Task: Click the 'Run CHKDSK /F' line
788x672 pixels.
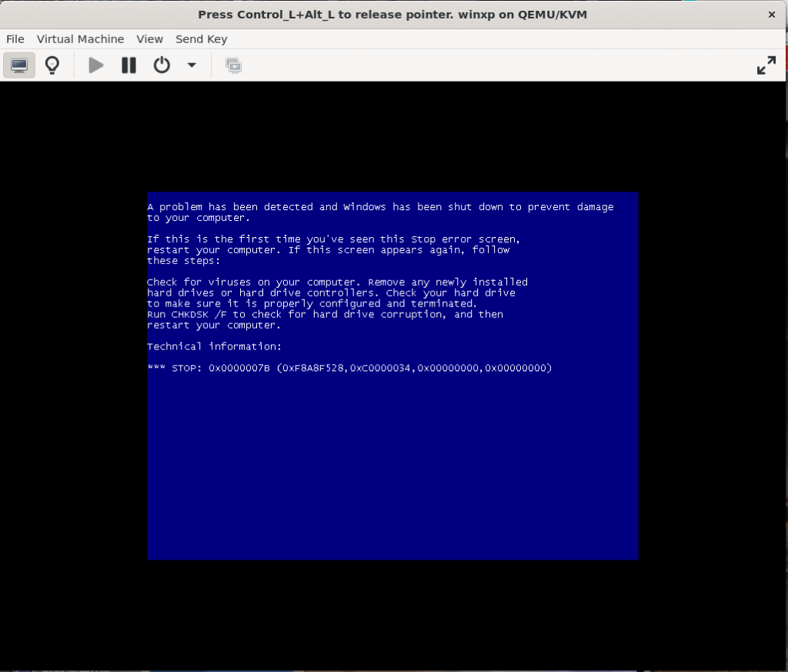Action: click(326, 315)
